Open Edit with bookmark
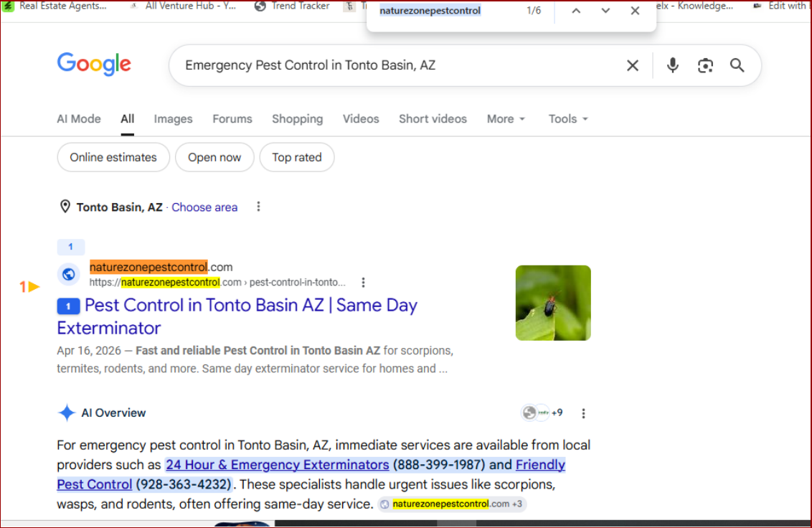812x528 pixels. (781, 6)
